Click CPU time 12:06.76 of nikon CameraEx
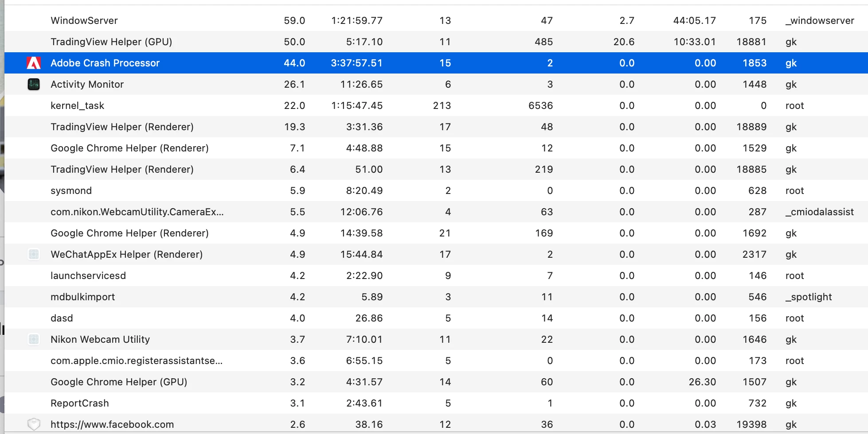 pyautogui.click(x=361, y=212)
